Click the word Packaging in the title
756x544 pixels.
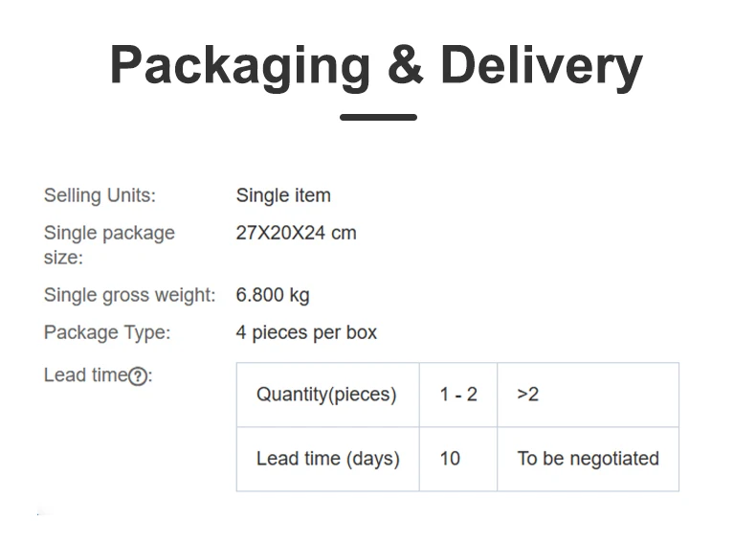pyautogui.click(x=240, y=65)
